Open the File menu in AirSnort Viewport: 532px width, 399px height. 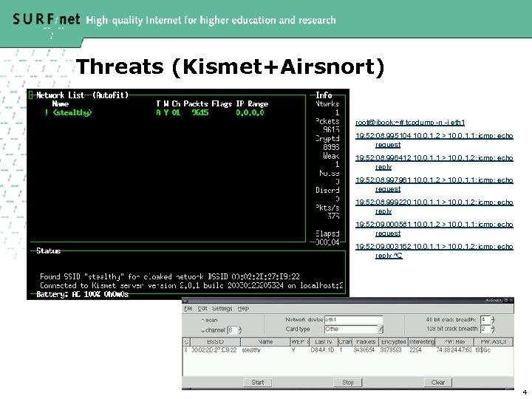[188, 308]
